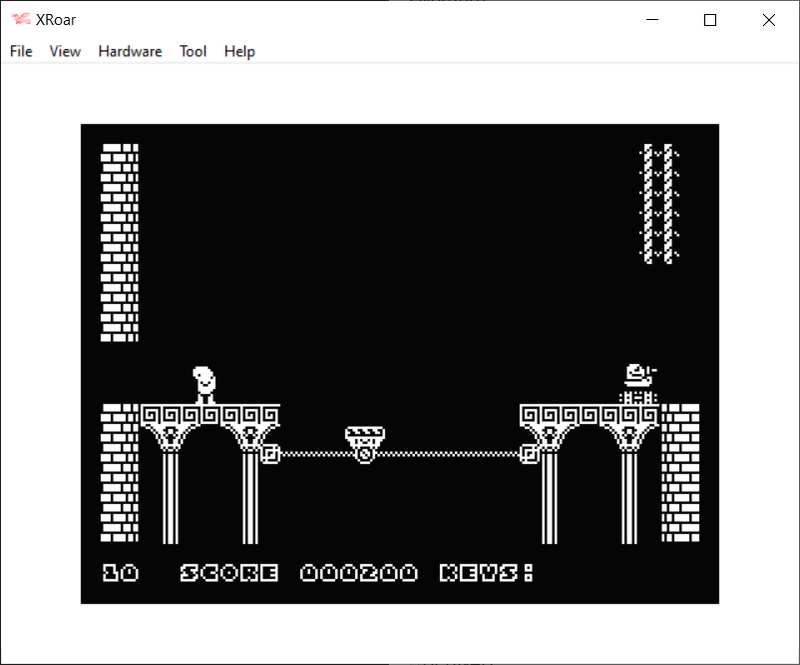The width and height of the screenshot is (800, 665).
Task: Click the left rope pulley anchor
Action: (x=269, y=454)
